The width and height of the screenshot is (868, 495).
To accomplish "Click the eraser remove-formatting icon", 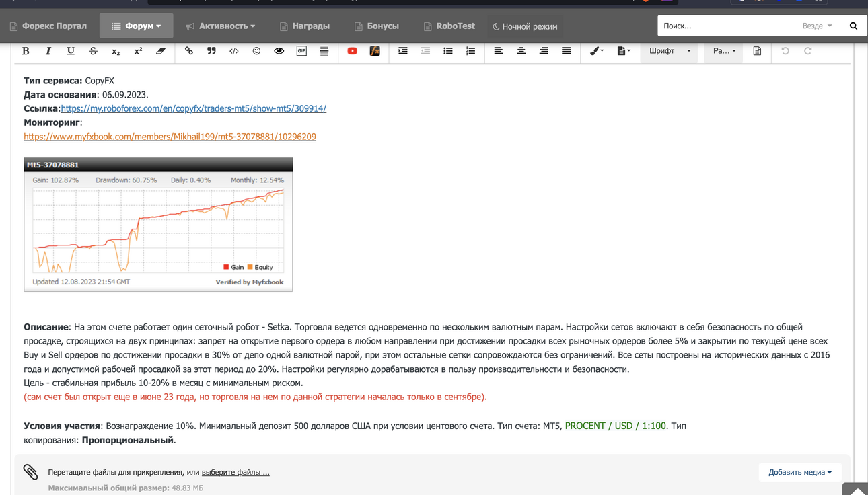I will (161, 51).
